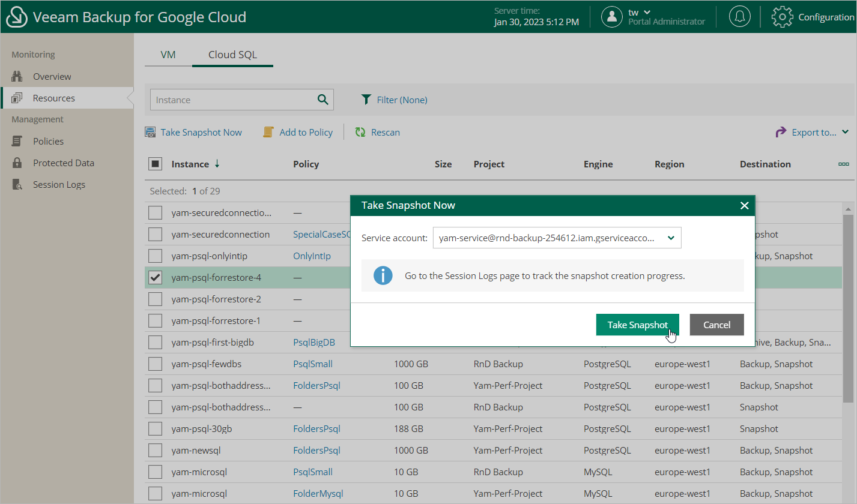Click the Rescan refresh icon
The width and height of the screenshot is (857, 504).
click(360, 133)
